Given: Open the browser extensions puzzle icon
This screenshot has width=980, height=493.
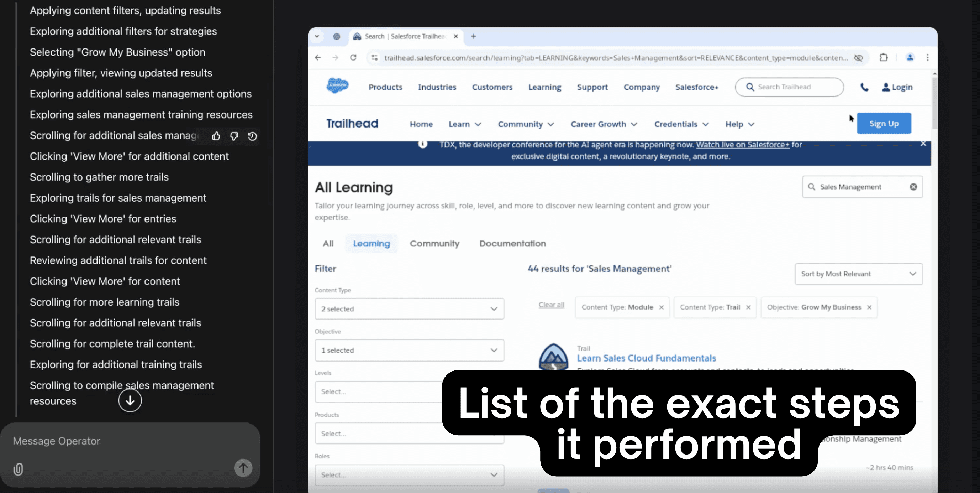Looking at the screenshot, I should [883, 57].
